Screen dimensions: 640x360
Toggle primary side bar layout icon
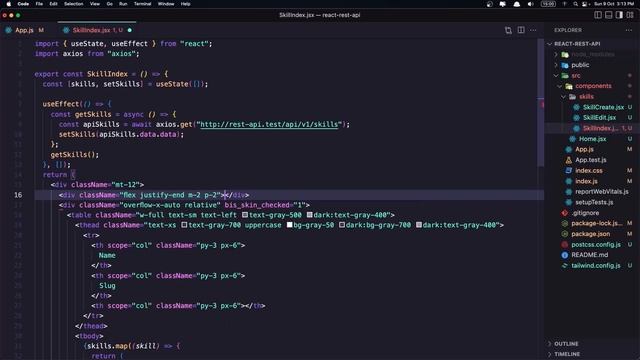click(598, 15)
